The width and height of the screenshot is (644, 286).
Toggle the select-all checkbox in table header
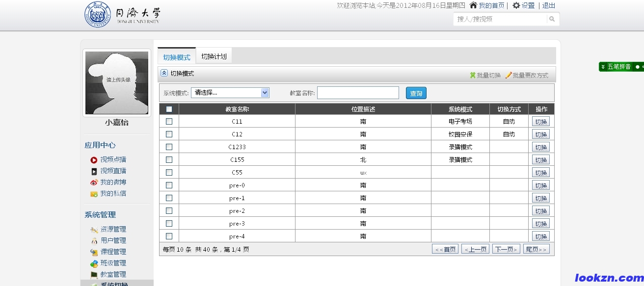[x=169, y=109]
